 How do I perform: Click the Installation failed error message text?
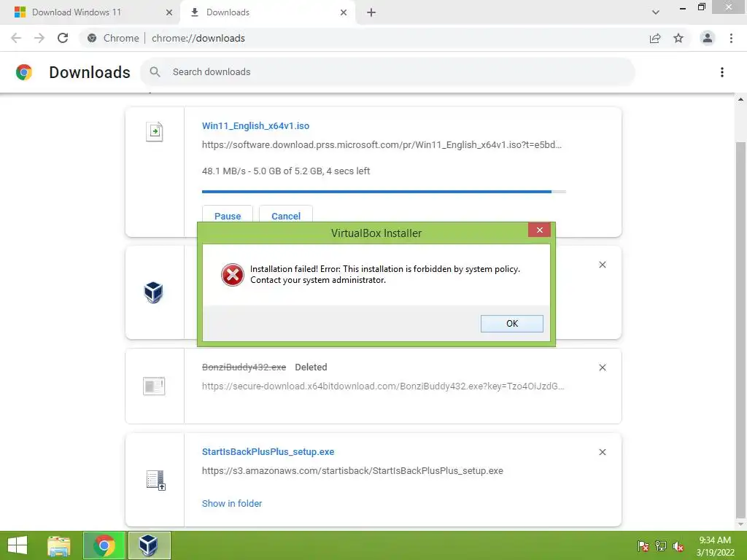pos(385,274)
